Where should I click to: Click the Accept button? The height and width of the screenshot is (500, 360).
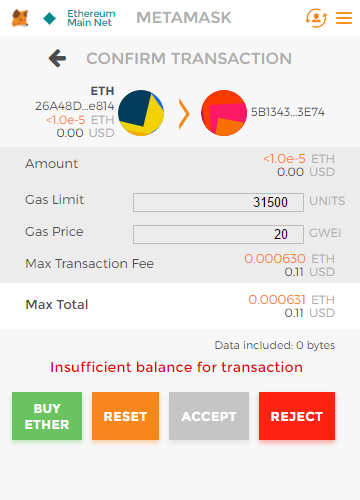coord(209,416)
